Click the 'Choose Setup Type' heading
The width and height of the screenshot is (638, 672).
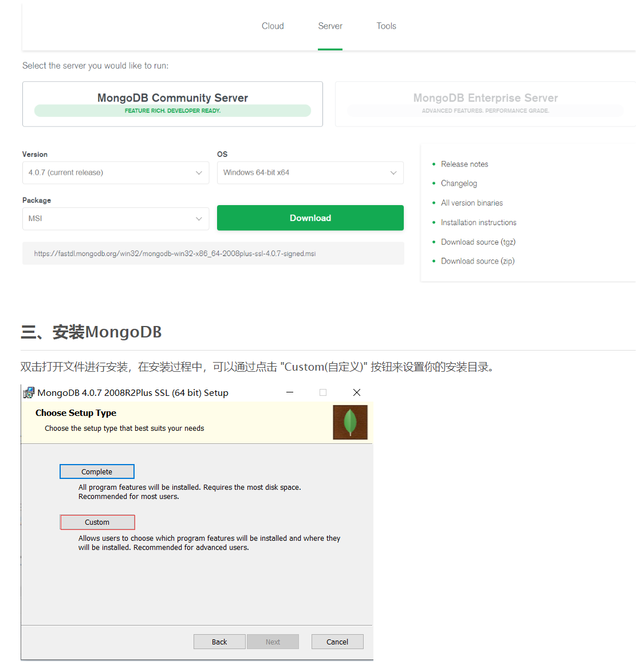tap(76, 412)
